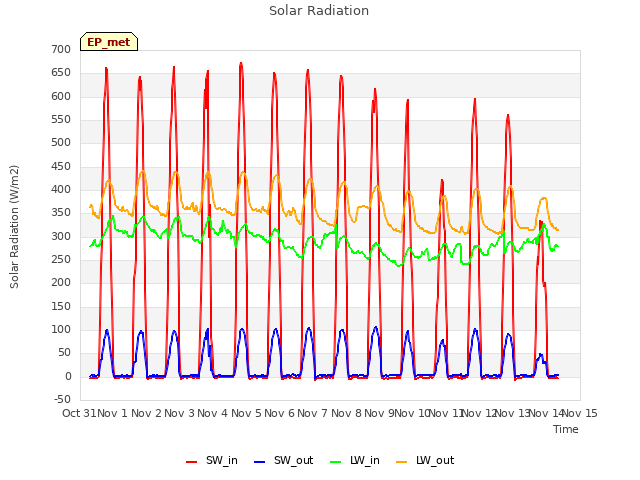Screen dimensions: 640x480
Task: Toggle the LW_out legend entry
Action: click(425, 461)
